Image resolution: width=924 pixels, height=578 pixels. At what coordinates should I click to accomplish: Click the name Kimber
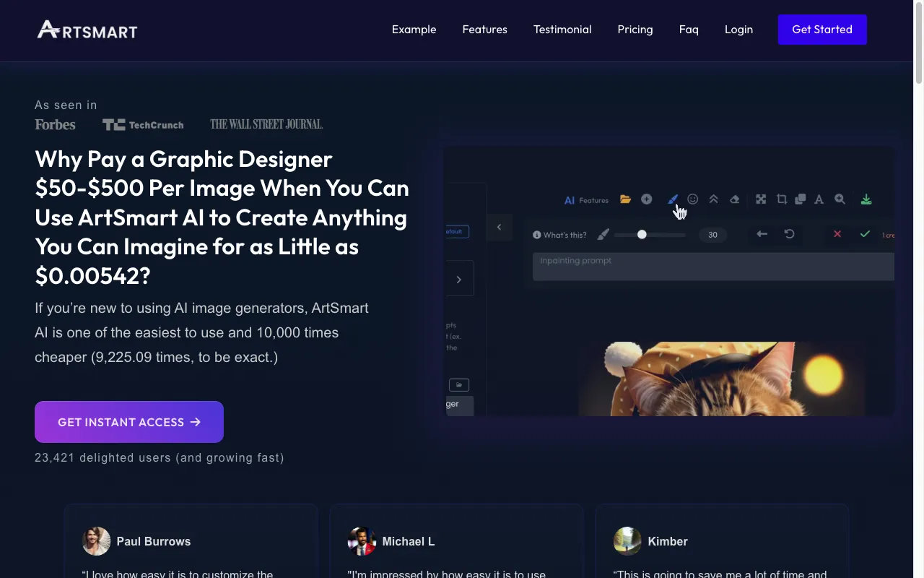point(668,541)
